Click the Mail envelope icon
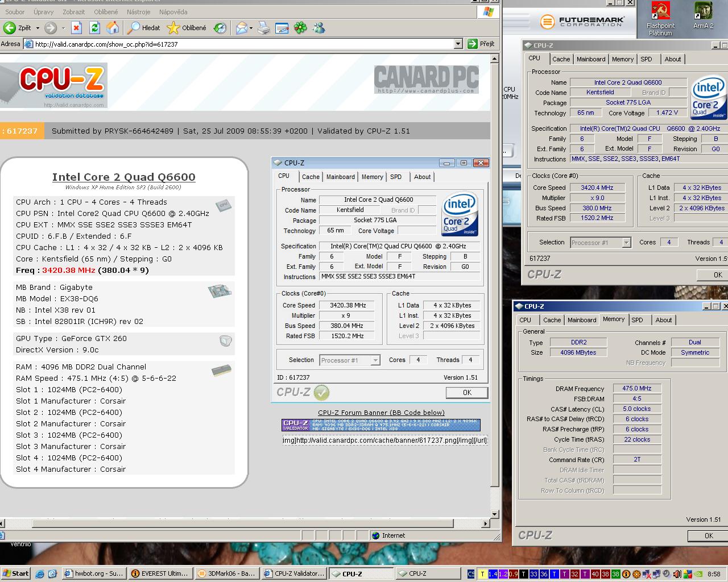This screenshot has height=582, width=728. (242, 27)
